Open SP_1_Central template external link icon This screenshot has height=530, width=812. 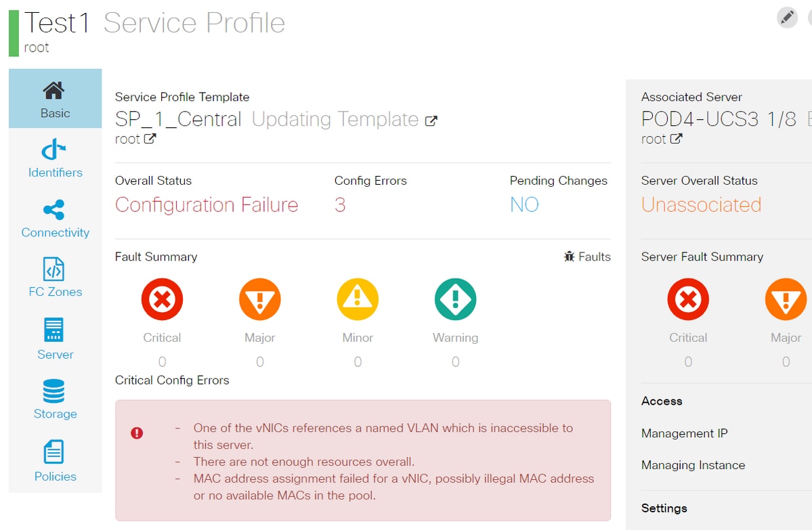point(431,120)
